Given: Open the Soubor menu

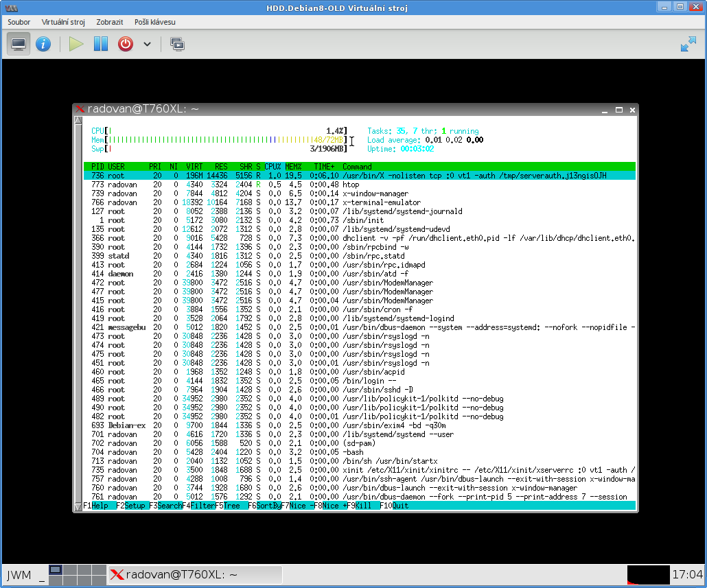Looking at the screenshot, I should pos(19,22).
